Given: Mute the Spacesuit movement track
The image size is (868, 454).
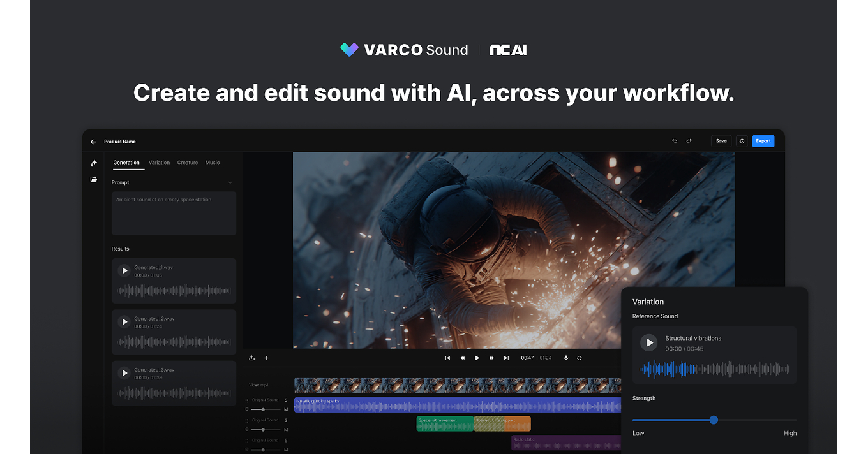Looking at the screenshot, I should click(x=286, y=430).
